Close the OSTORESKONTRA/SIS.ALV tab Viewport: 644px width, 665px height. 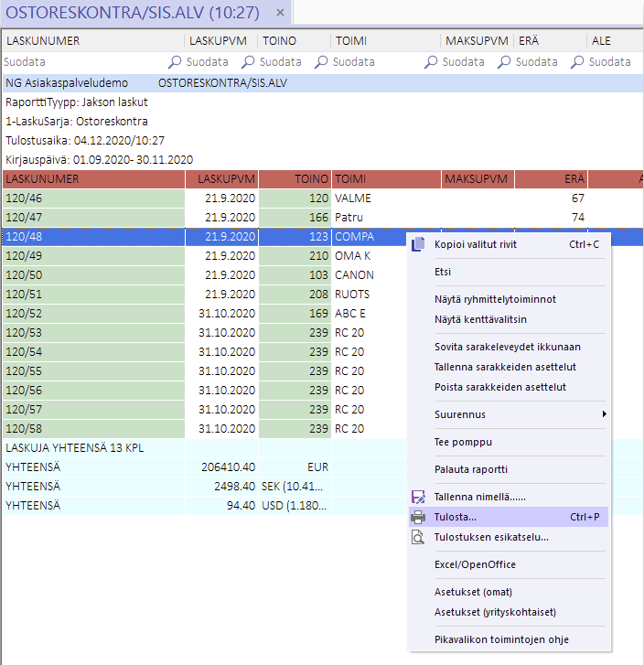[x=281, y=14]
